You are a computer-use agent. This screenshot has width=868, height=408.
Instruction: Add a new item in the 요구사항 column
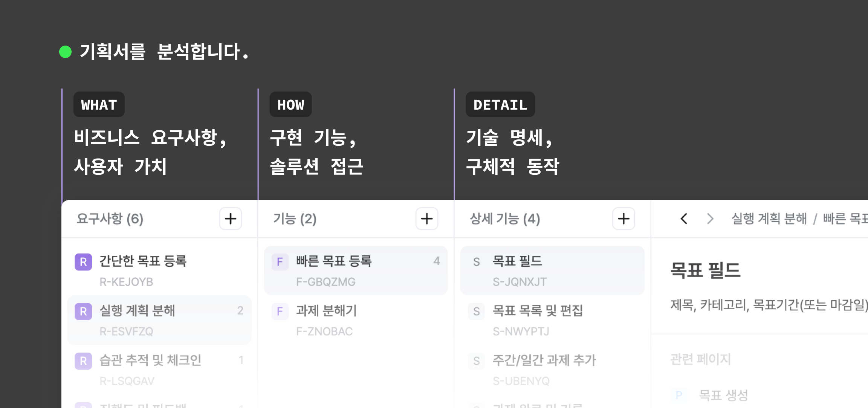(x=230, y=219)
